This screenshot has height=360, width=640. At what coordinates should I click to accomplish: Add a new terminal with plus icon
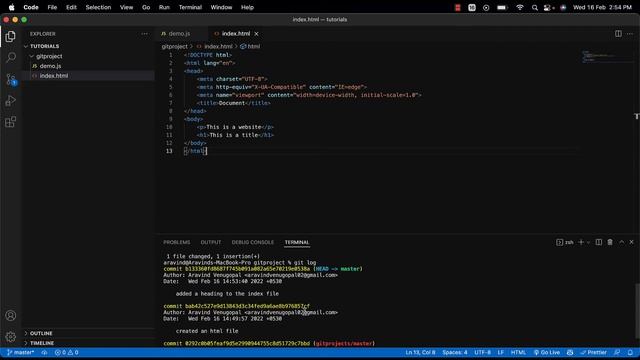tap(581, 242)
